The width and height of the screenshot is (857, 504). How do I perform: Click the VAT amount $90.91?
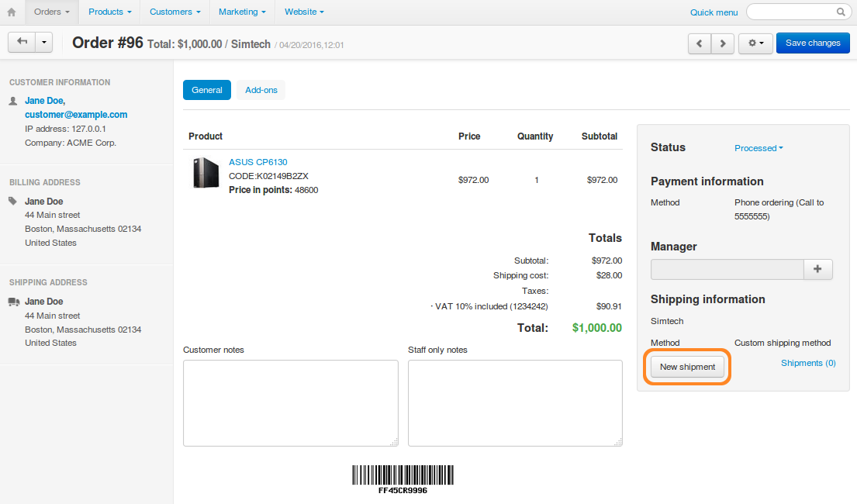(609, 306)
